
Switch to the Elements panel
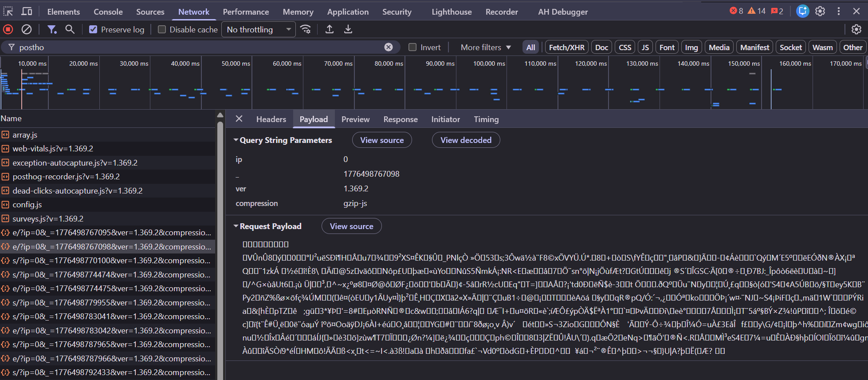click(x=63, y=12)
